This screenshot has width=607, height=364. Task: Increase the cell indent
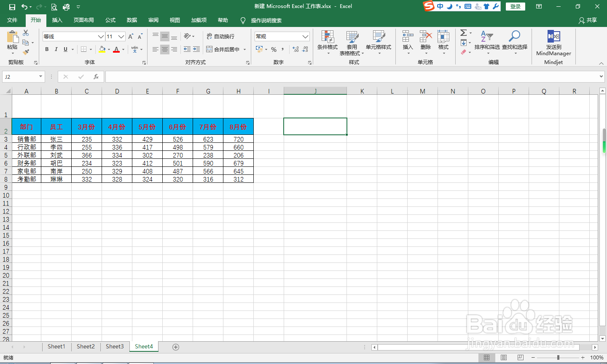coord(196,49)
